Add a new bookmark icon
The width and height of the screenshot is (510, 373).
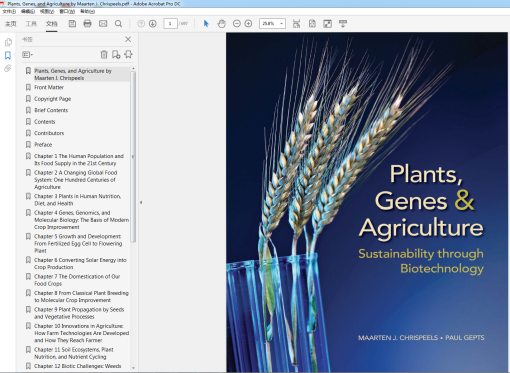(x=116, y=54)
